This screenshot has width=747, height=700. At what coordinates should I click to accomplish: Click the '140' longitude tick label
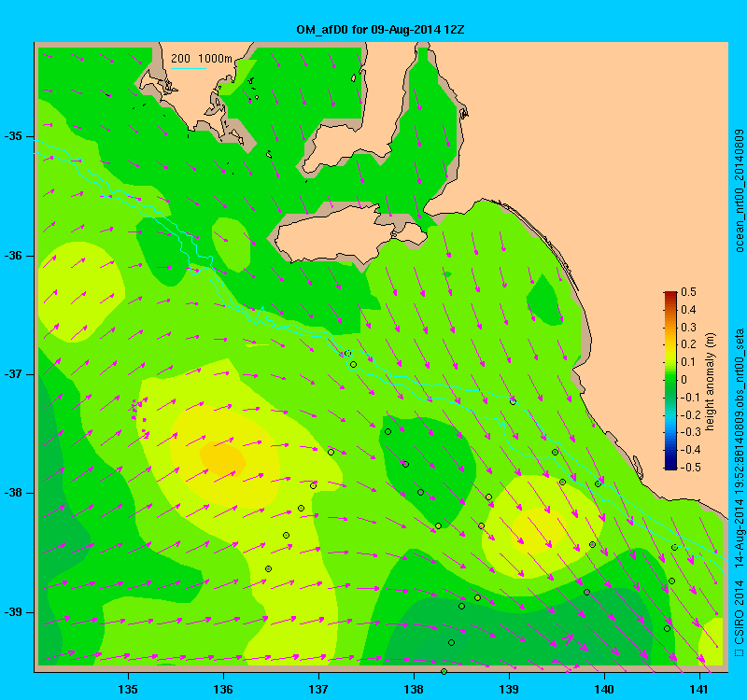pos(604,689)
